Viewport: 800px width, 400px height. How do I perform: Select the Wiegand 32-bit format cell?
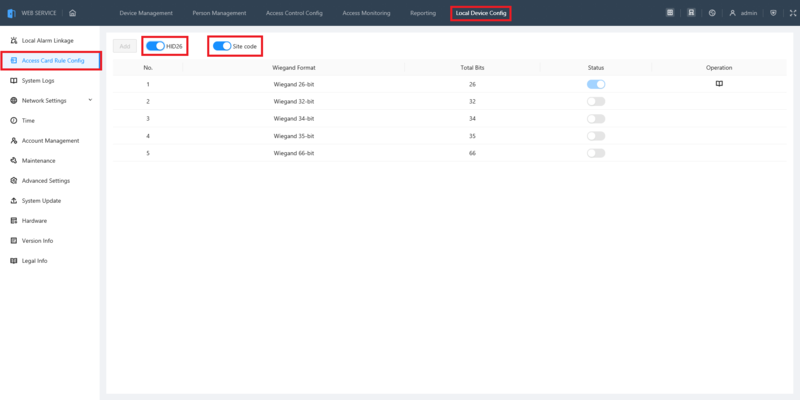coord(294,102)
